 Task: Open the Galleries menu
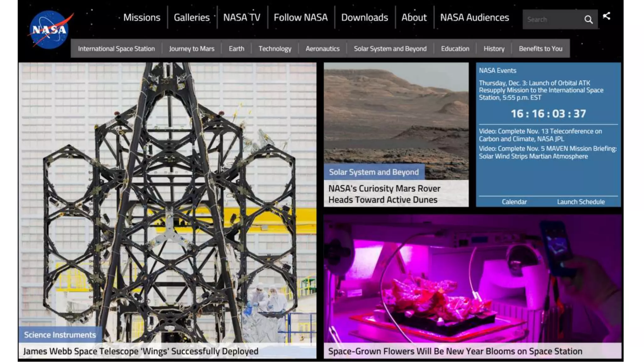click(x=192, y=18)
